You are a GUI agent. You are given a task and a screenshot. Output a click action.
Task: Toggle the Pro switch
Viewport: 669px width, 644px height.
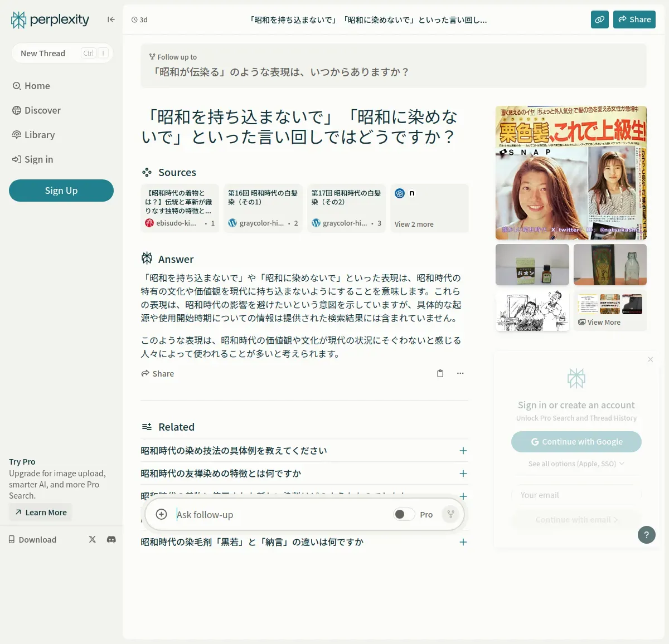404,514
